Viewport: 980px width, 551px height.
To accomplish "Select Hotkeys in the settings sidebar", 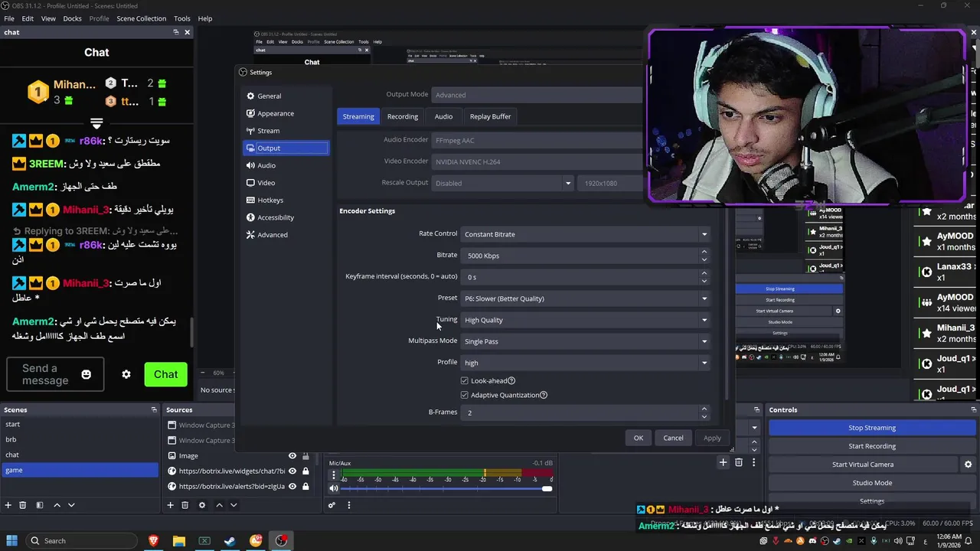I will pos(286,200).
